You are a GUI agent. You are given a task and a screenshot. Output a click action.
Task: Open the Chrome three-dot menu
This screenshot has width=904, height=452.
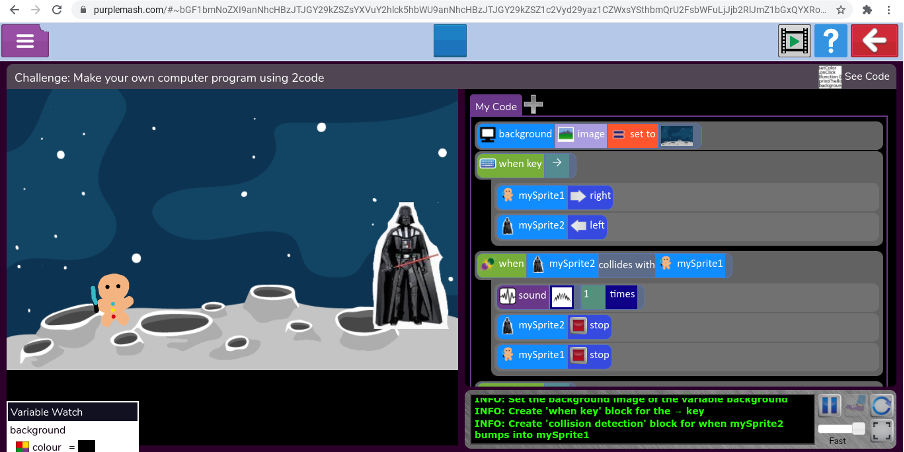(891, 10)
